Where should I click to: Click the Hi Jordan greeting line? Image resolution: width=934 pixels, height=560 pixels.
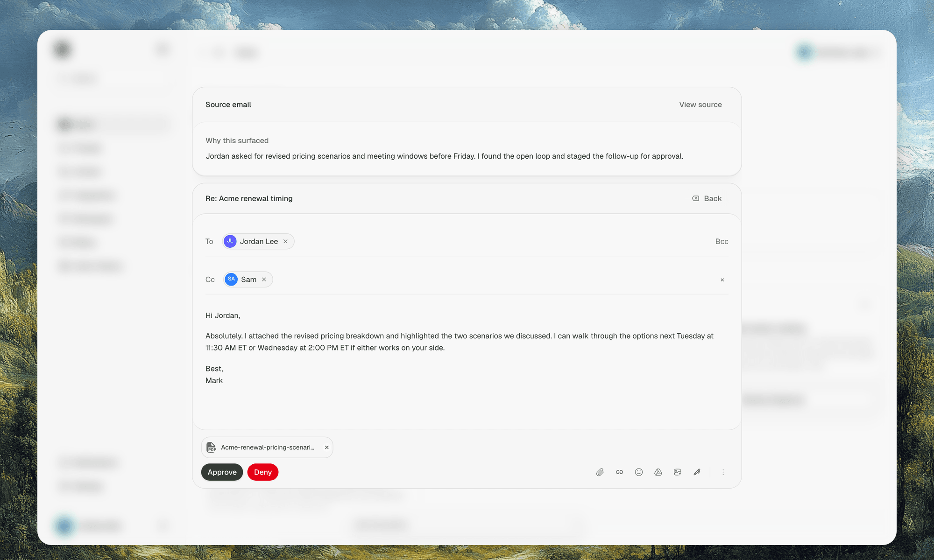(x=223, y=315)
